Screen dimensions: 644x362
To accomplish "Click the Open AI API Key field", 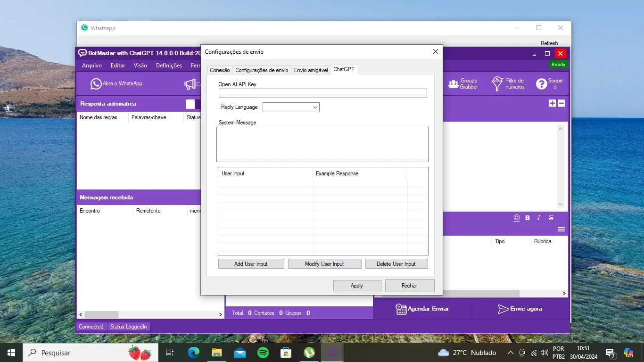I will [x=322, y=93].
